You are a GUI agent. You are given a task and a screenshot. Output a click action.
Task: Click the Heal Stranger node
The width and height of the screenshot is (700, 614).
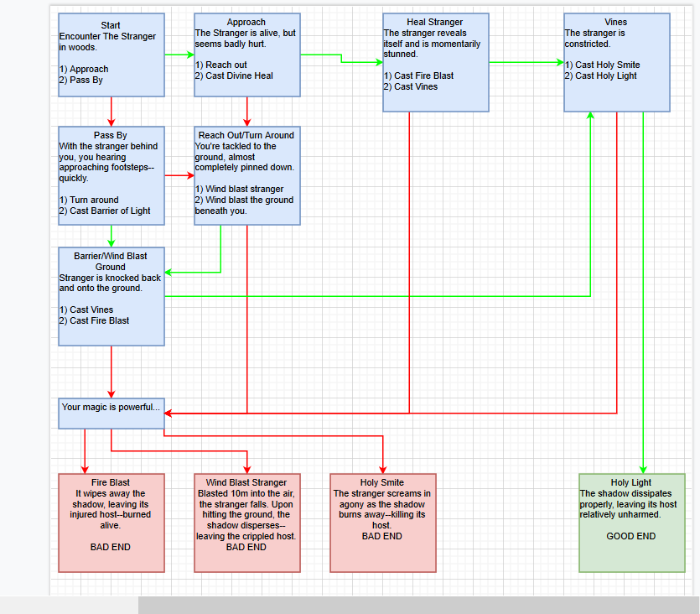[436, 63]
